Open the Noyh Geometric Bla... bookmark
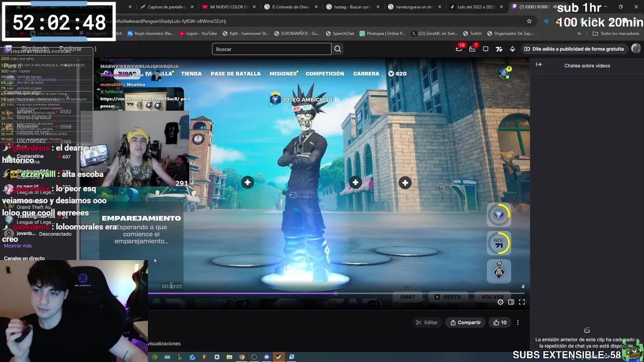This screenshot has height=362, width=644. click(x=150, y=34)
